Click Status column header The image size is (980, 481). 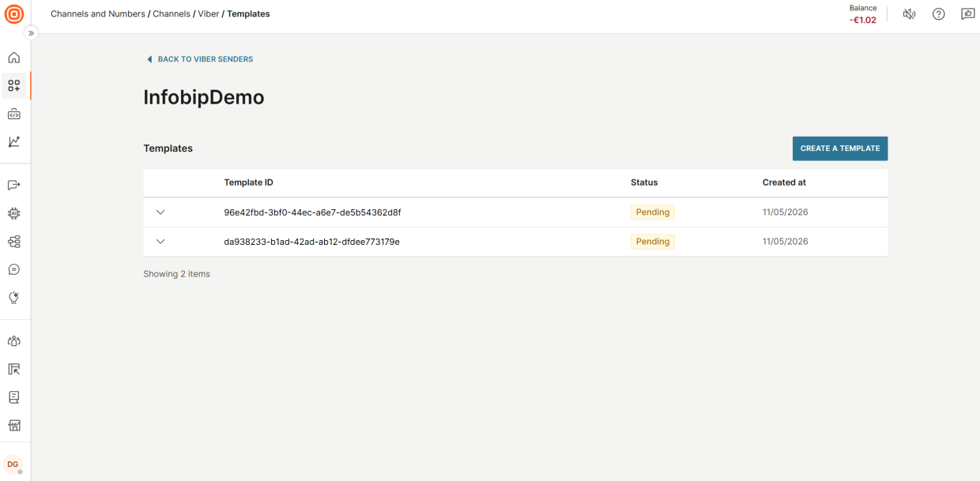point(644,182)
